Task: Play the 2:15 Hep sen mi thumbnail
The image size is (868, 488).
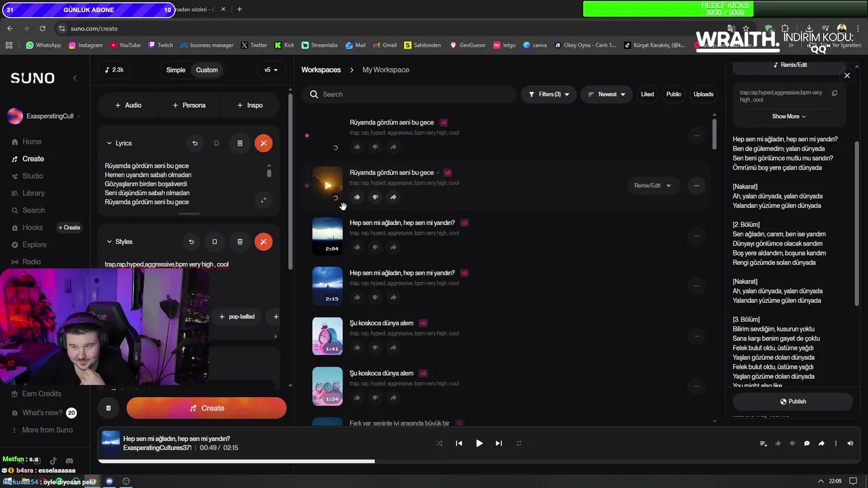Action: (328, 286)
